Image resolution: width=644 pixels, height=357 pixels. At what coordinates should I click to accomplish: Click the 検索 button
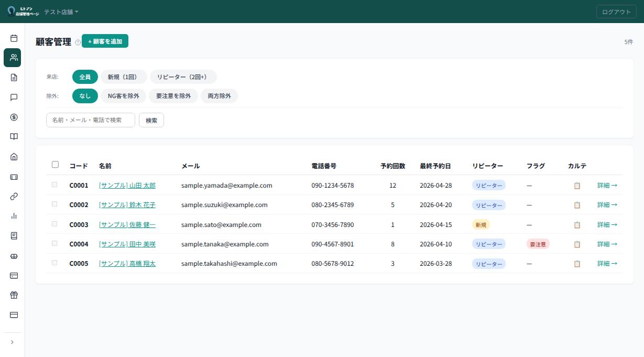(x=151, y=120)
